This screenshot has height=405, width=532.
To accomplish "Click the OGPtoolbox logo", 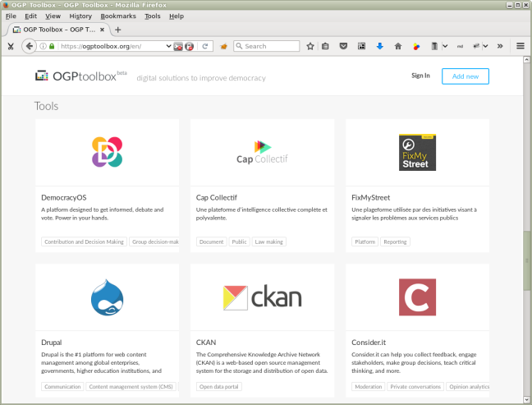I will (81, 76).
